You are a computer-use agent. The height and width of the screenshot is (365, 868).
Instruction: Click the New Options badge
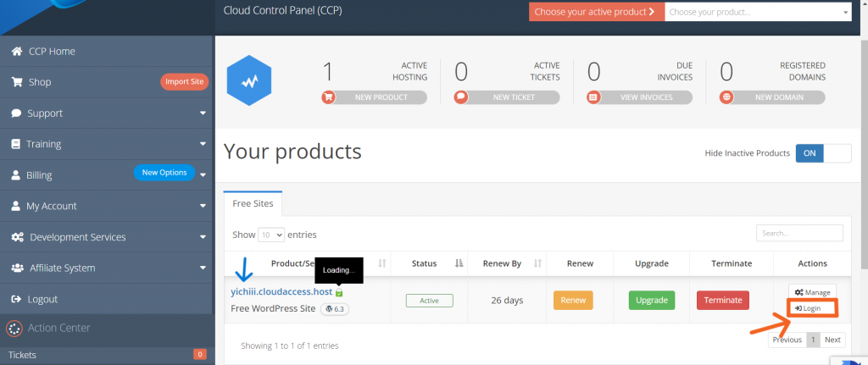click(164, 173)
